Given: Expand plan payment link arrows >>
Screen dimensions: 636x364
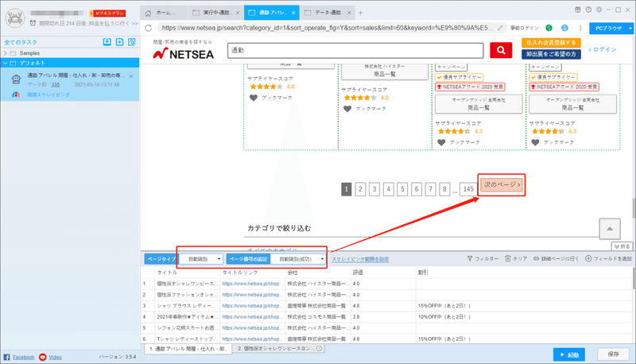Looking at the screenshot, I should 134,24.
